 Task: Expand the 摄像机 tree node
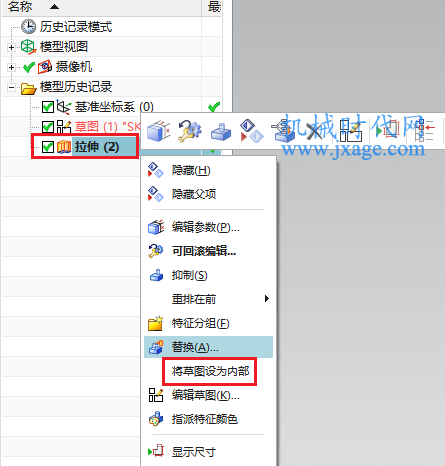11,67
